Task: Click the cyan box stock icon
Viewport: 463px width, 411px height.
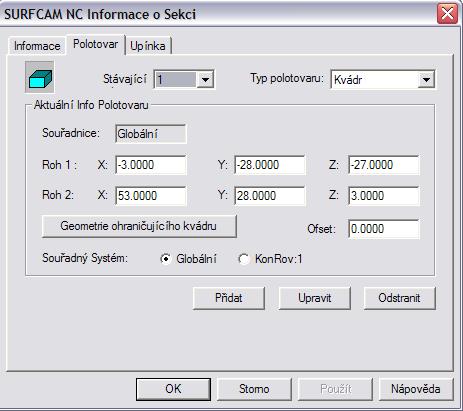Action: click(39, 77)
